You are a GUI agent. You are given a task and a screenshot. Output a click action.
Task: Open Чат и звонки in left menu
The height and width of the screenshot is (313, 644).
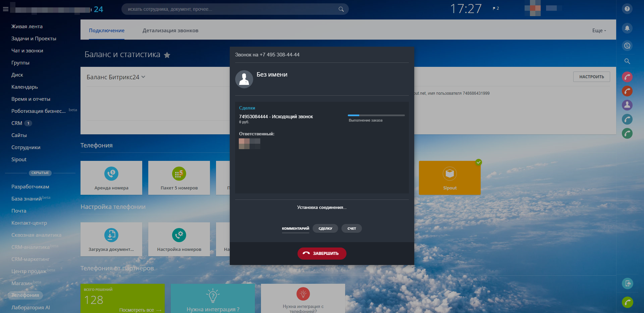[x=27, y=51]
